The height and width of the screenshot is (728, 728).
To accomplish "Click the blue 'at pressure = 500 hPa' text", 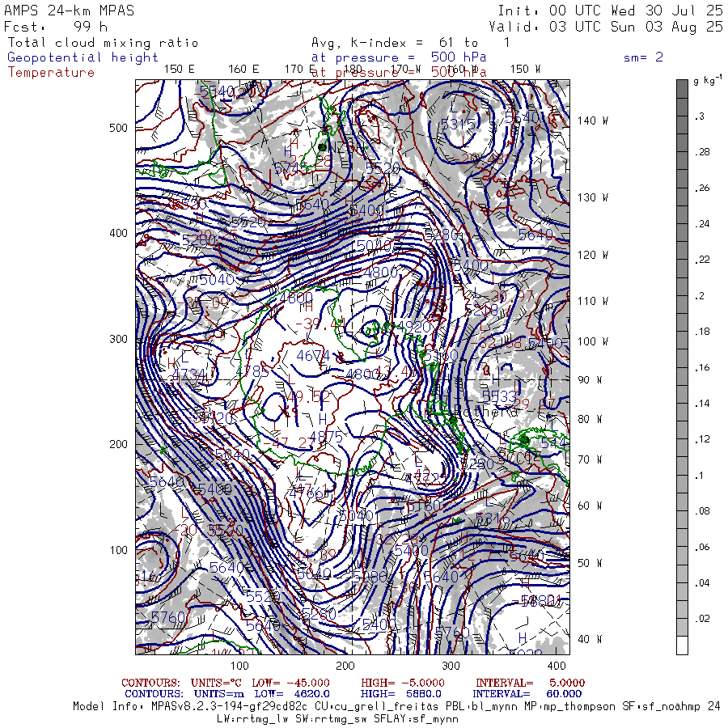I will pos(399,57).
